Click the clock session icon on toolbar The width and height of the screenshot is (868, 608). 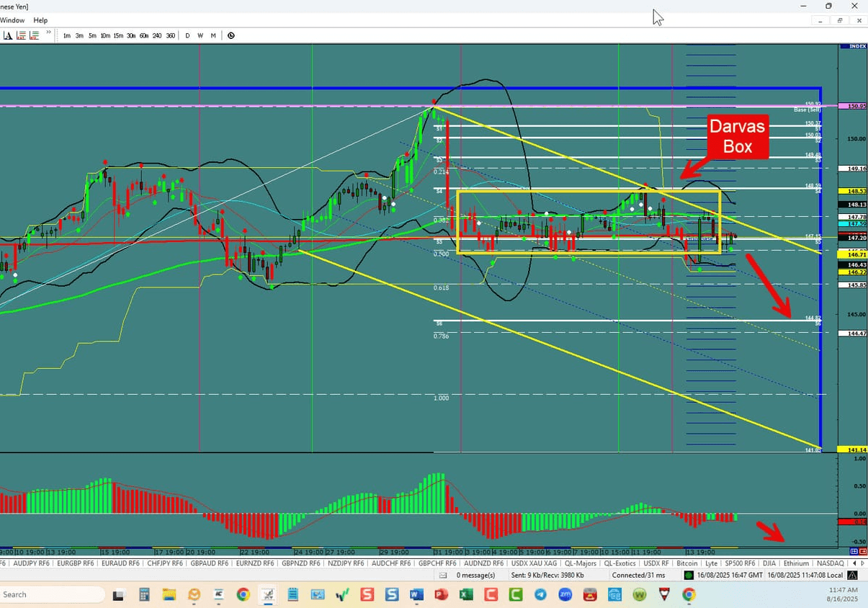[231, 35]
